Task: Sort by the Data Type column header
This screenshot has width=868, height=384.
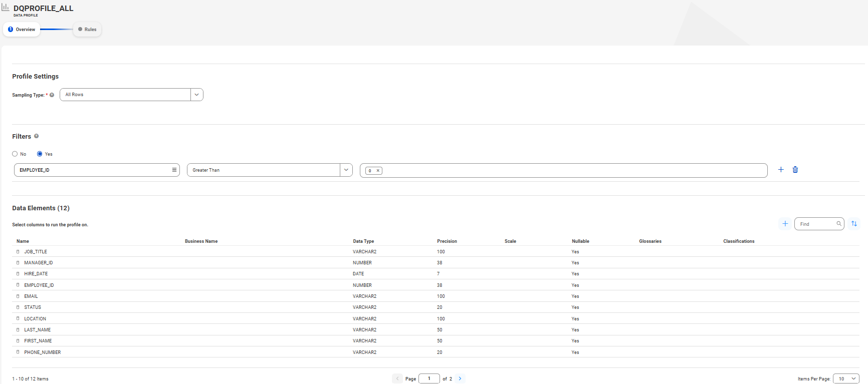Action: coord(363,241)
